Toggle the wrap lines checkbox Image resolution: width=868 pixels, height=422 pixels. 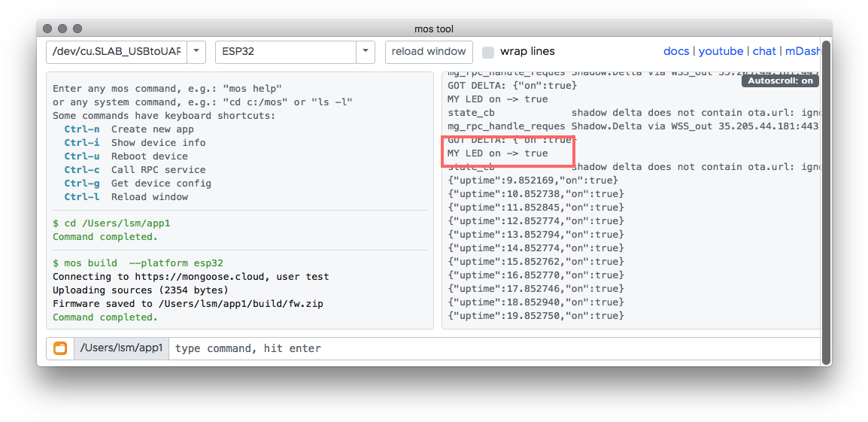point(488,52)
